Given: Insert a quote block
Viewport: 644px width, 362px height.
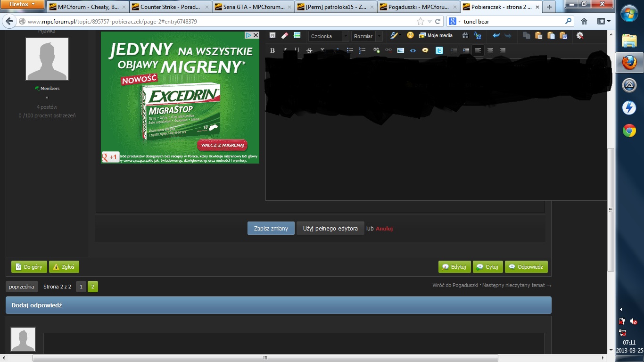Looking at the screenshot, I should 425,51.
